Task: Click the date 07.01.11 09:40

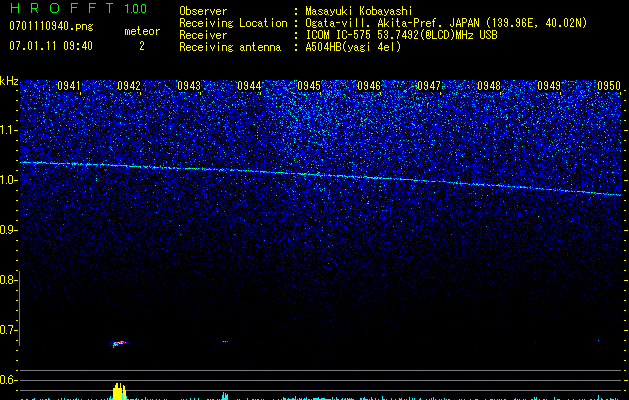Action: coord(51,46)
